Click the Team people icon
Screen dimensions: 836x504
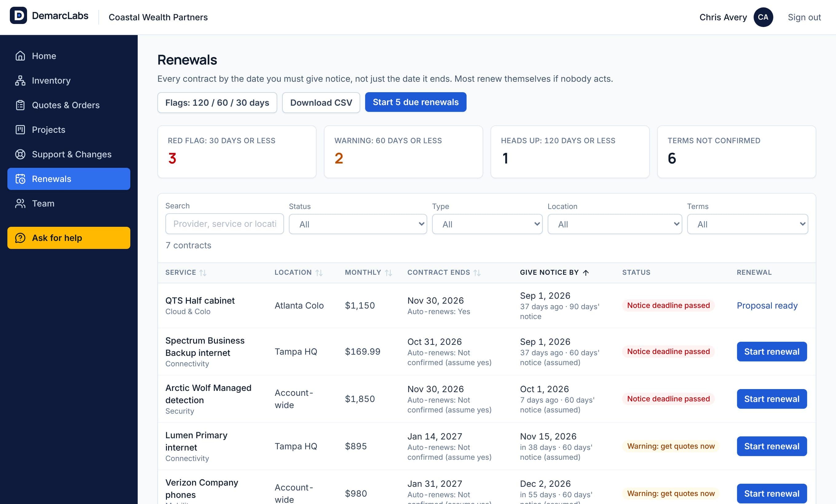(x=20, y=203)
